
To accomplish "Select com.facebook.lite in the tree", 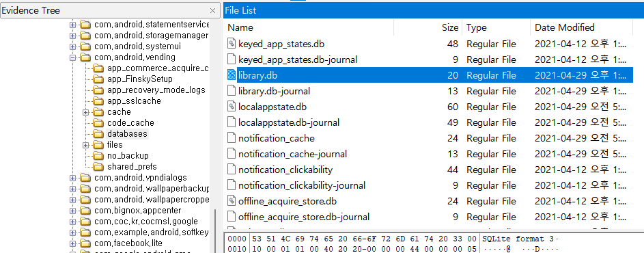I will tap(128, 243).
